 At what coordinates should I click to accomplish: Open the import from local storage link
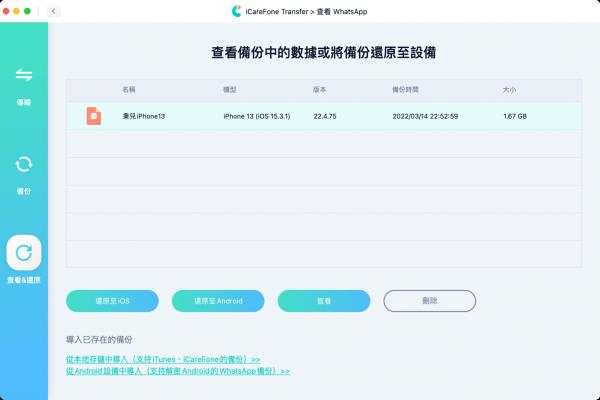point(163,359)
